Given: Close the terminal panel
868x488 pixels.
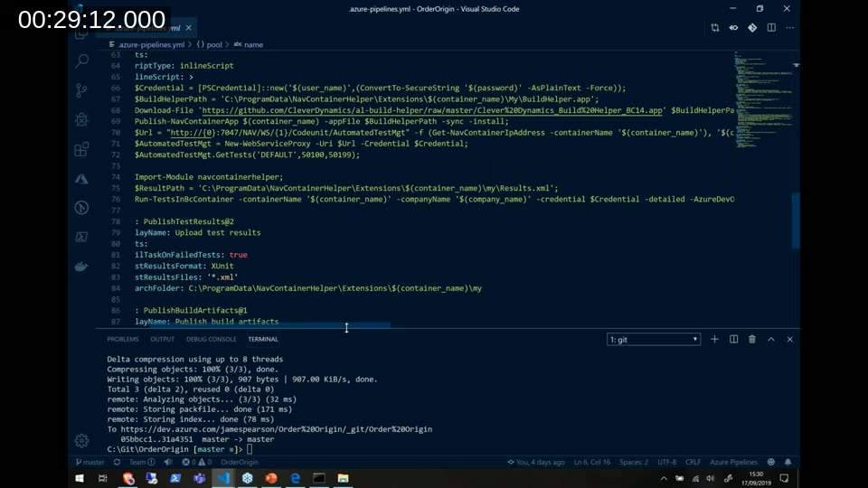Looking at the screenshot, I should click(x=790, y=339).
